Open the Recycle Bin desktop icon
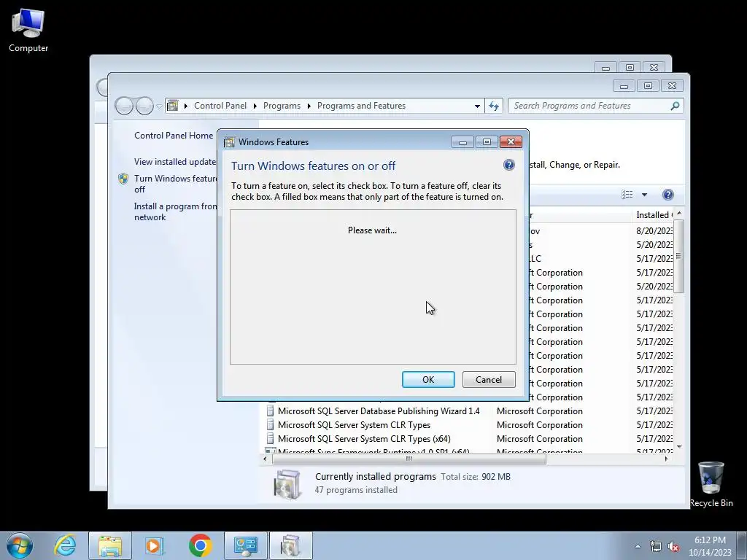 point(711,484)
